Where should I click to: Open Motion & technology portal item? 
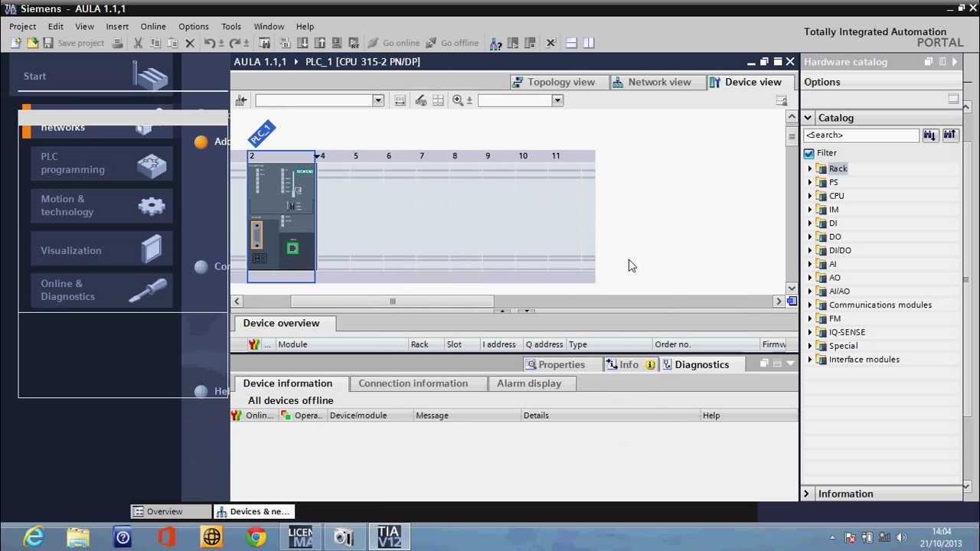100,205
